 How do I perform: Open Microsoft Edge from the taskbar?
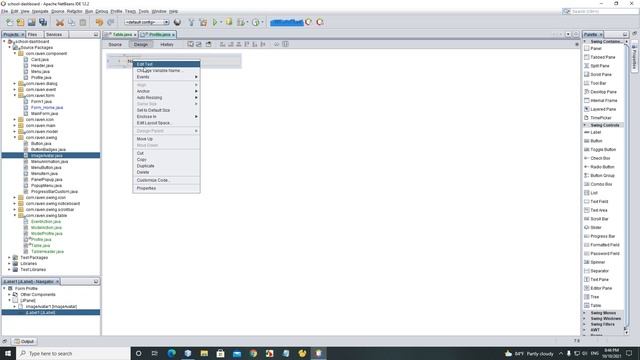pyautogui.click(x=171, y=353)
